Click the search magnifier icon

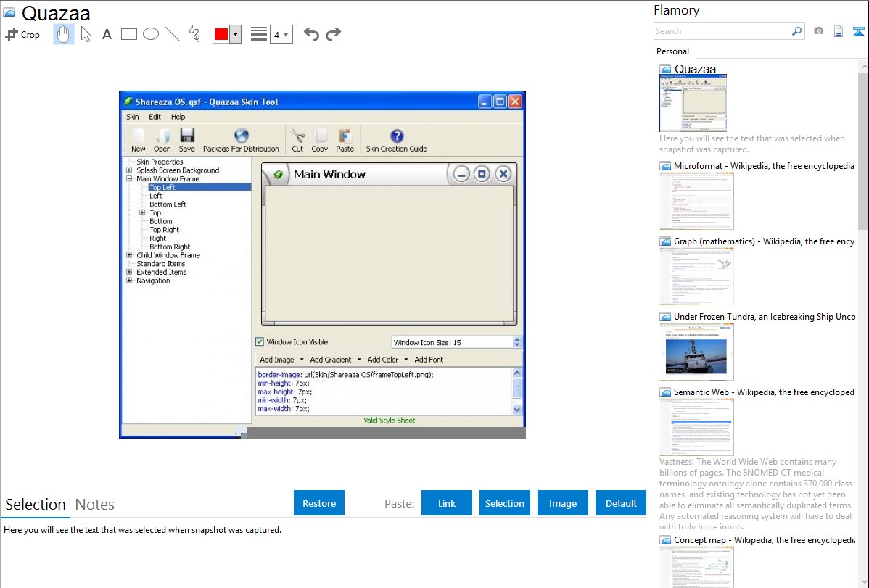[796, 31]
